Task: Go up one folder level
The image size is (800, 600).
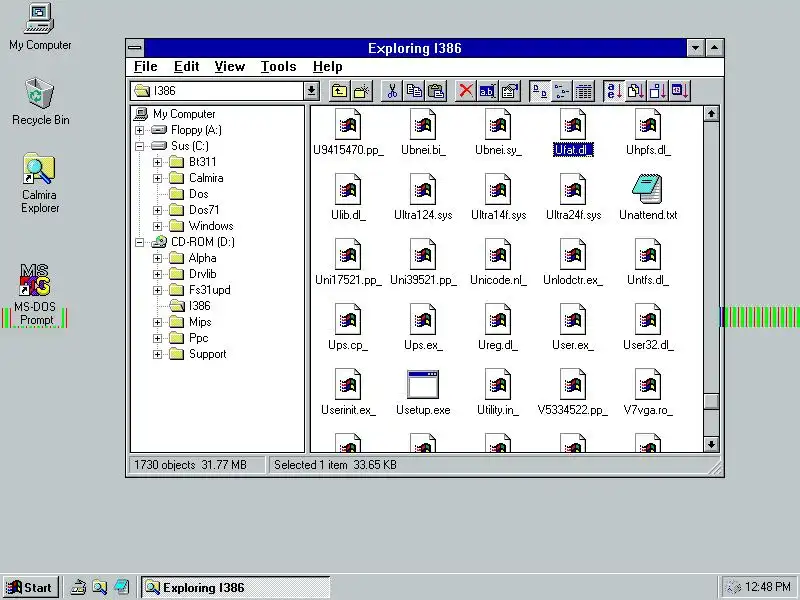Action: coord(339,91)
